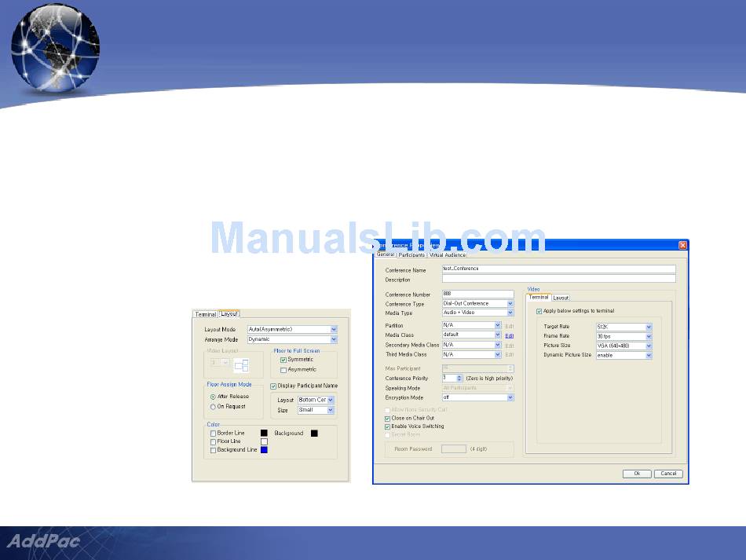Open the Third Media Class dropdown
The width and height of the screenshot is (746, 560).
tap(471, 355)
